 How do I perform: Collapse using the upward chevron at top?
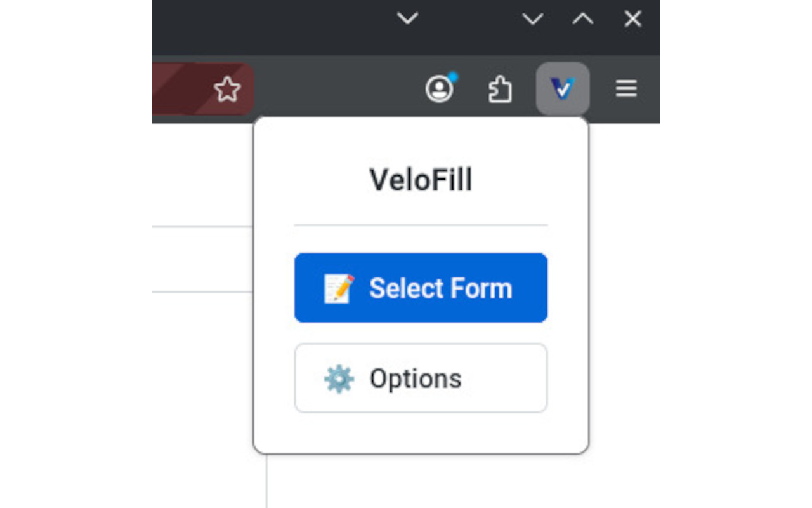[582, 19]
